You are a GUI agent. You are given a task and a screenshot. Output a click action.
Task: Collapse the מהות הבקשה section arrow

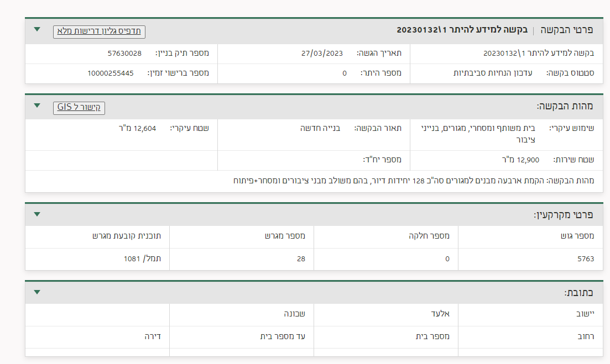(x=37, y=105)
